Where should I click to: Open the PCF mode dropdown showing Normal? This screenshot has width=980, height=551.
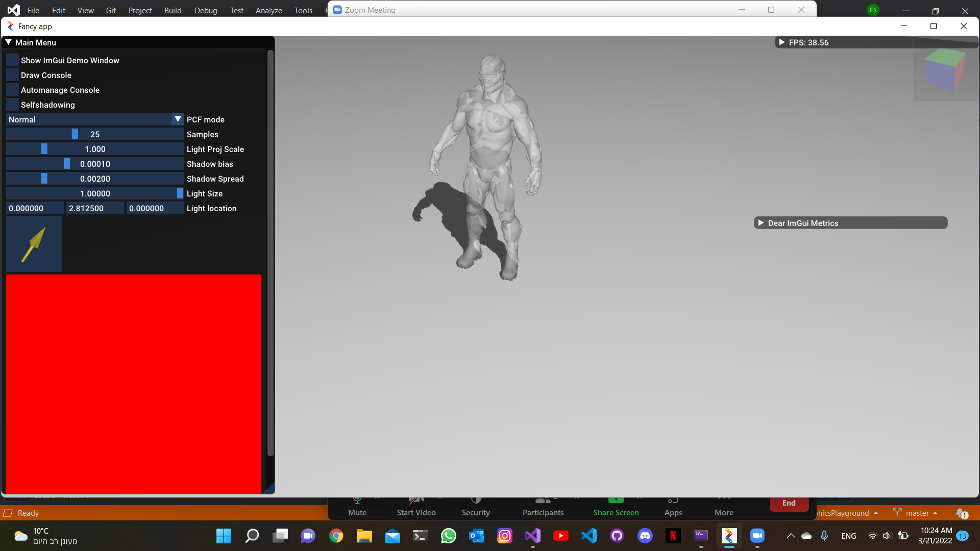(95, 119)
